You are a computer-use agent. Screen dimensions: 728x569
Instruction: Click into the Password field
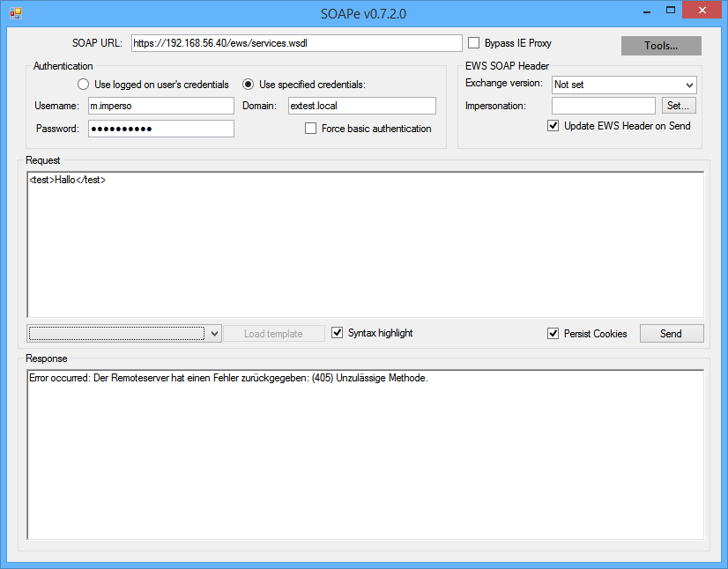(x=161, y=129)
